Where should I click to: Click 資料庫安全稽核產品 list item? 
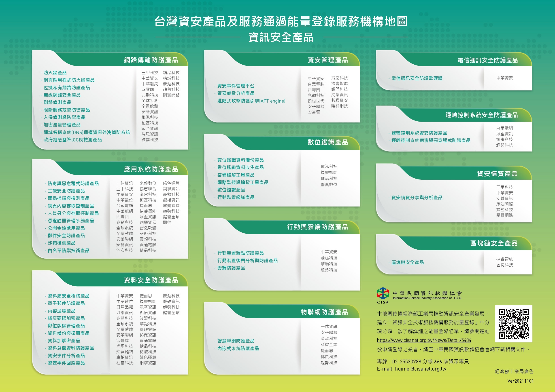click(x=68, y=296)
